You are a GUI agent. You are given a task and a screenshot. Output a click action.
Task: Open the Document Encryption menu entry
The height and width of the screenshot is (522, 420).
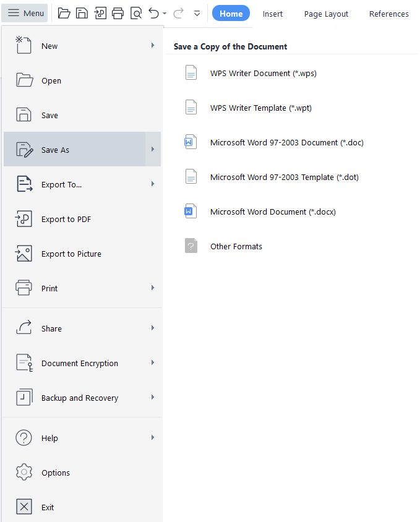coord(82,363)
